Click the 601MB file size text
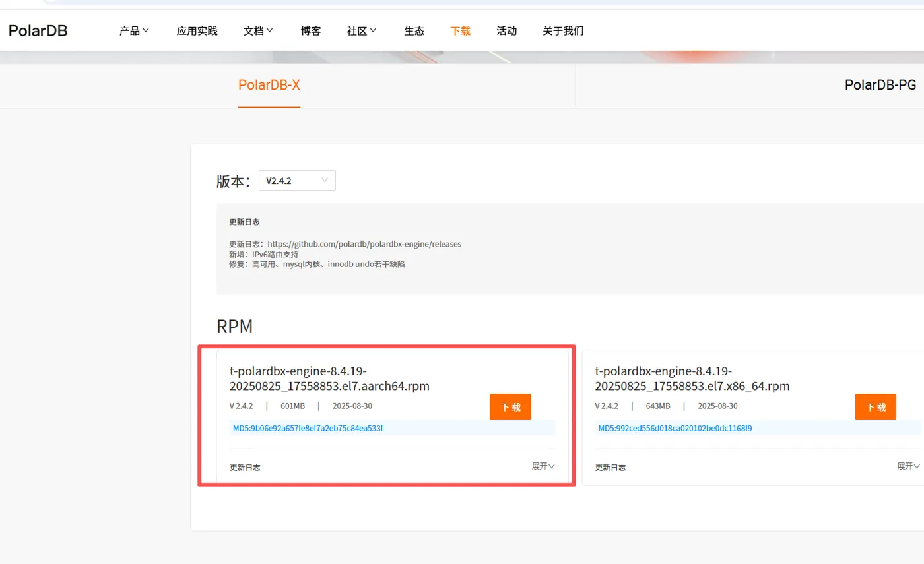 [x=292, y=406]
